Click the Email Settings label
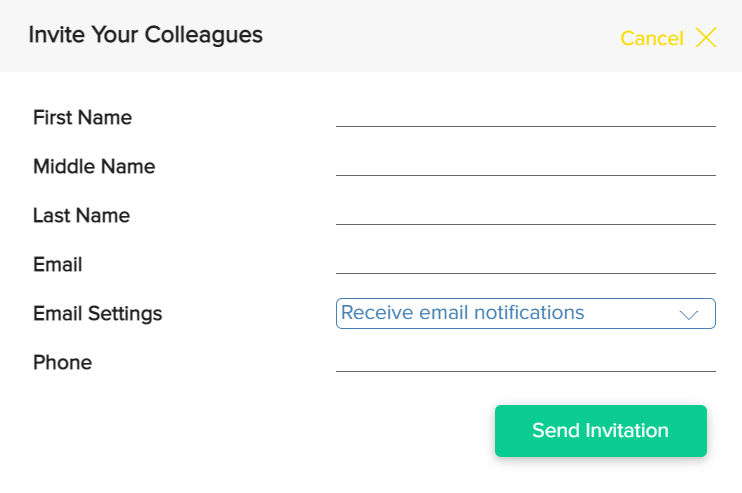The height and width of the screenshot is (493, 742). pyautogui.click(x=97, y=314)
